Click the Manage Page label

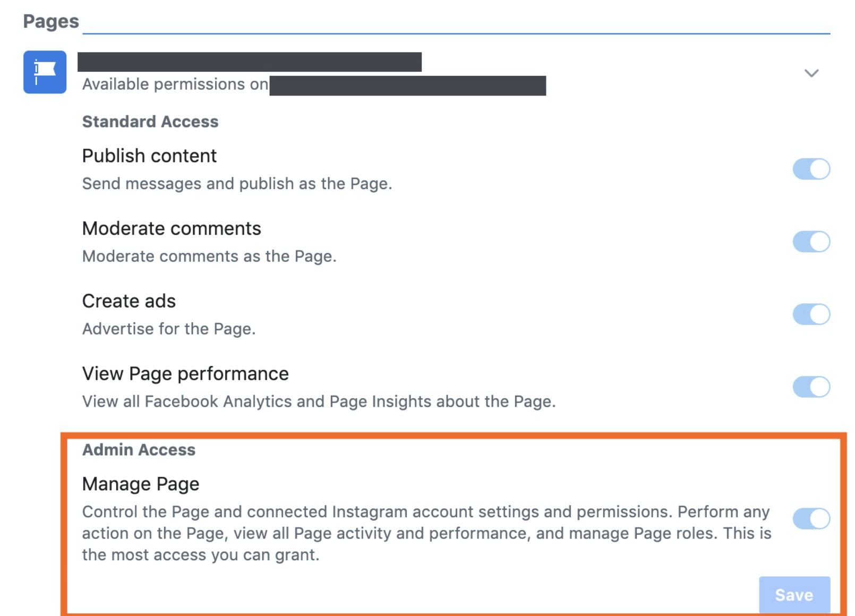(141, 484)
